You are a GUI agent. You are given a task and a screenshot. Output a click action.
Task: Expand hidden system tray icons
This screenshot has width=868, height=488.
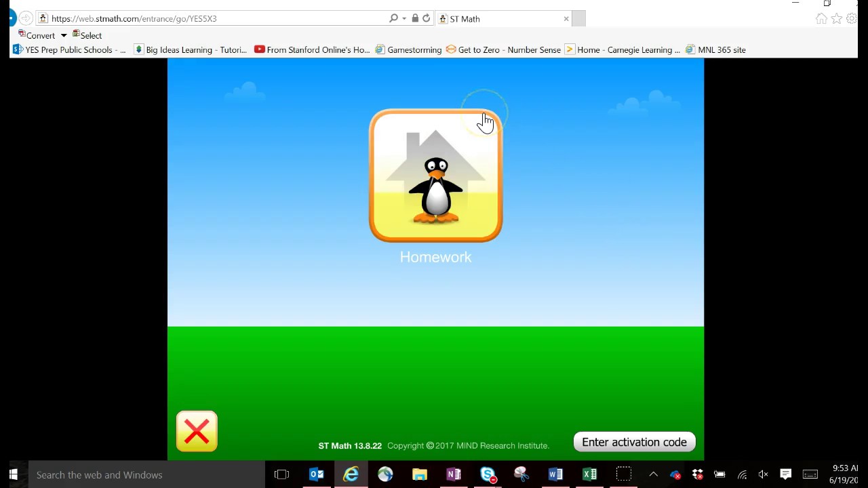[x=653, y=474]
